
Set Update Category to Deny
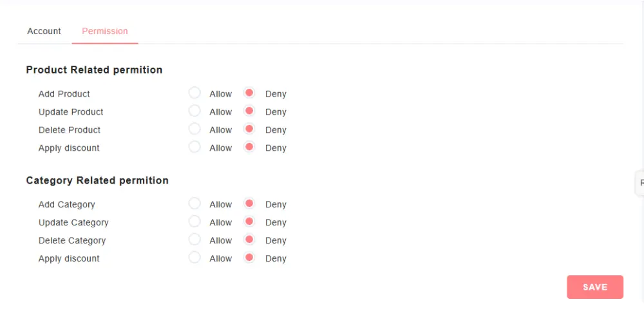(249, 222)
